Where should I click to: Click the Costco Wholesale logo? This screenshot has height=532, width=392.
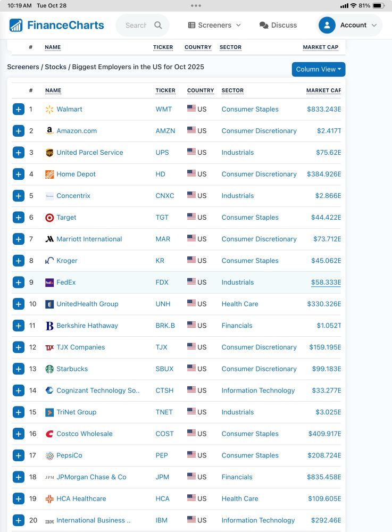[49, 434]
